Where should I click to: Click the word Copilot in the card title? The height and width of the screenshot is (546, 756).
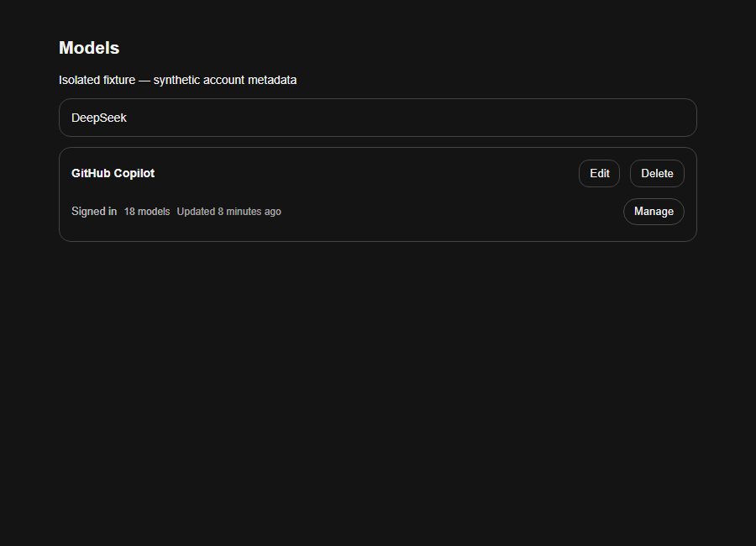pyautogui.click(x=134, y=173)
